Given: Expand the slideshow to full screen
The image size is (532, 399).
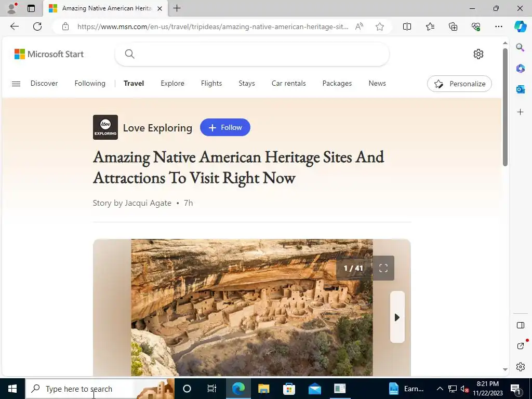Looking at the screenshot, I should pos(383,268).
